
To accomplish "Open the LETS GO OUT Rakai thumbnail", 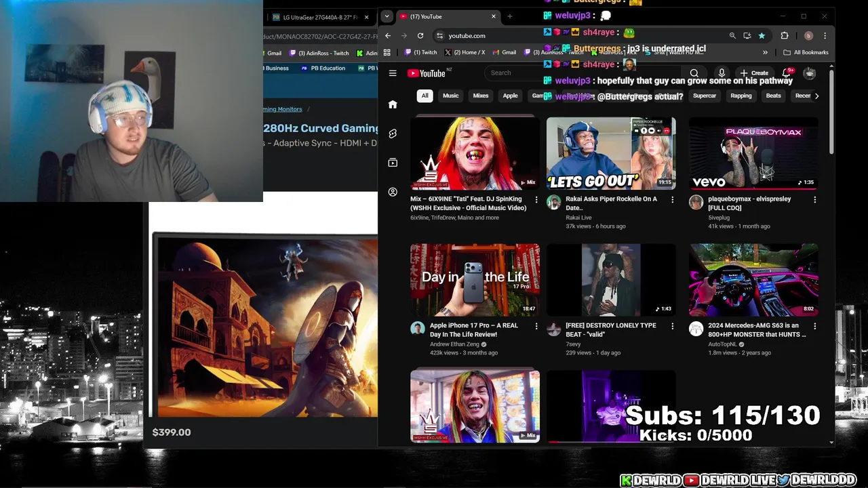I will point(611,153).
